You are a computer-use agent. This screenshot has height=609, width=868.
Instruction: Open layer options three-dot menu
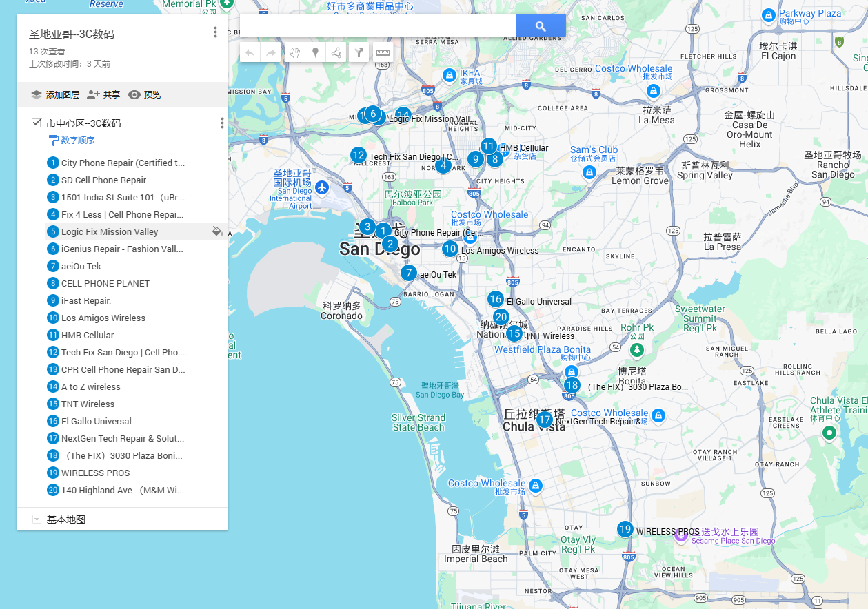[x=221, y=123]
